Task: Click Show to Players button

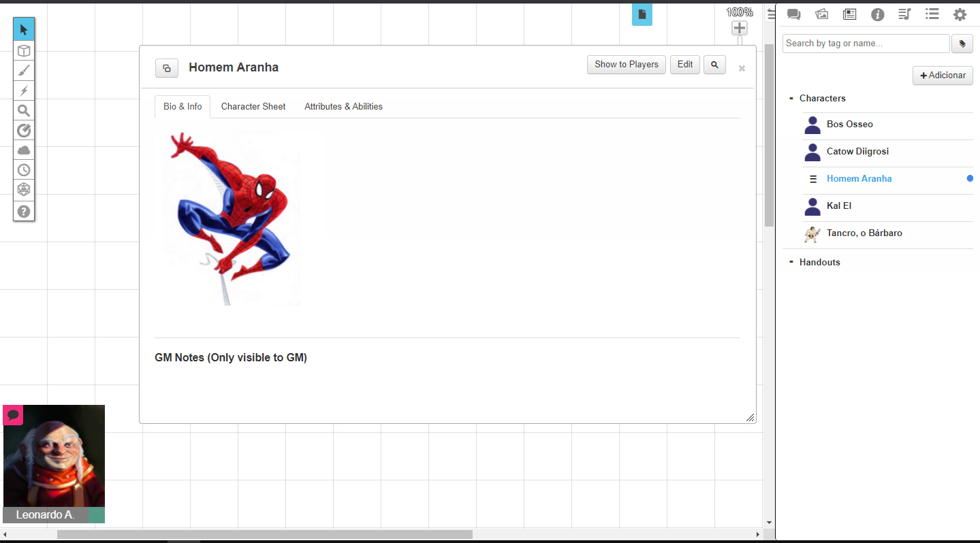Action: coord(627,65)
